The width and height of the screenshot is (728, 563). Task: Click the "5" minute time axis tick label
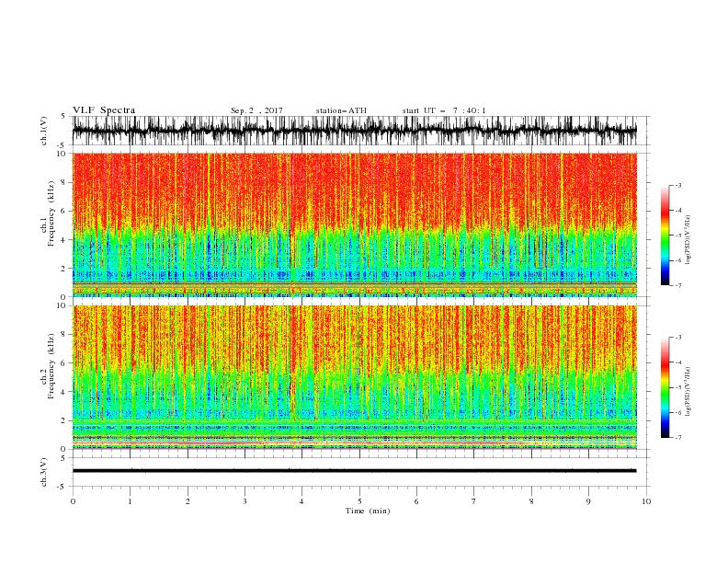(359, 501)
